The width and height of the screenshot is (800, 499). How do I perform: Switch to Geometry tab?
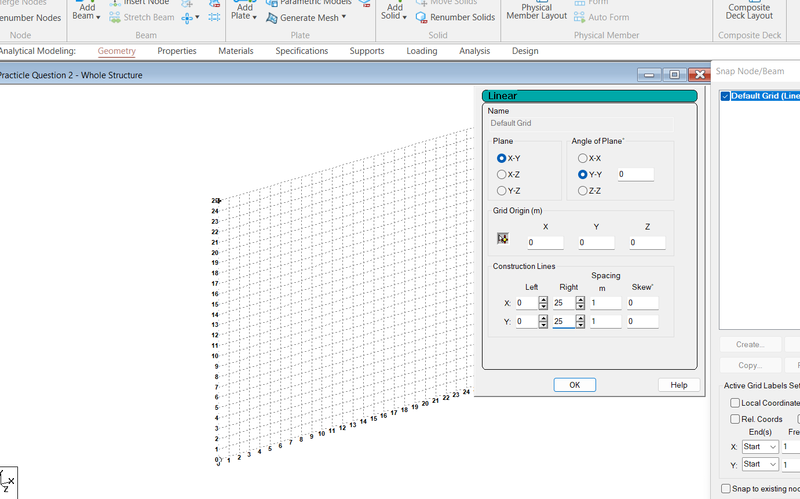pyautogui.click(x=116, y=51)
